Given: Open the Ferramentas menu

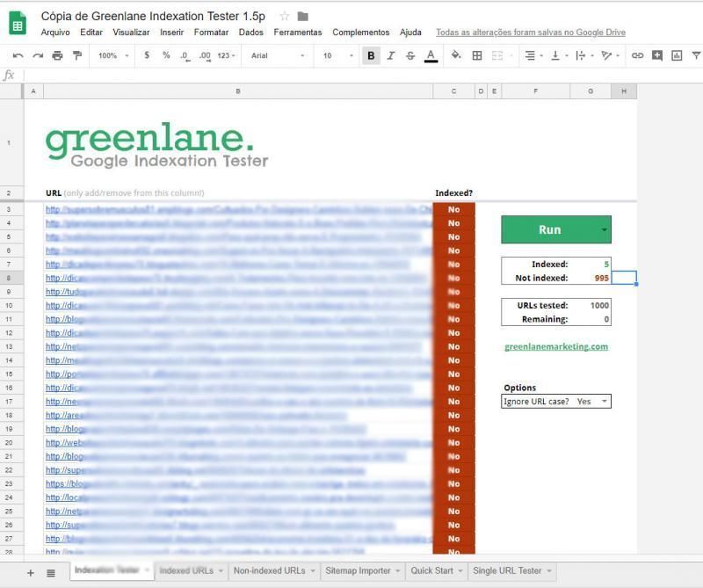Looking at the screenshot, I should (x=297, y=33).
